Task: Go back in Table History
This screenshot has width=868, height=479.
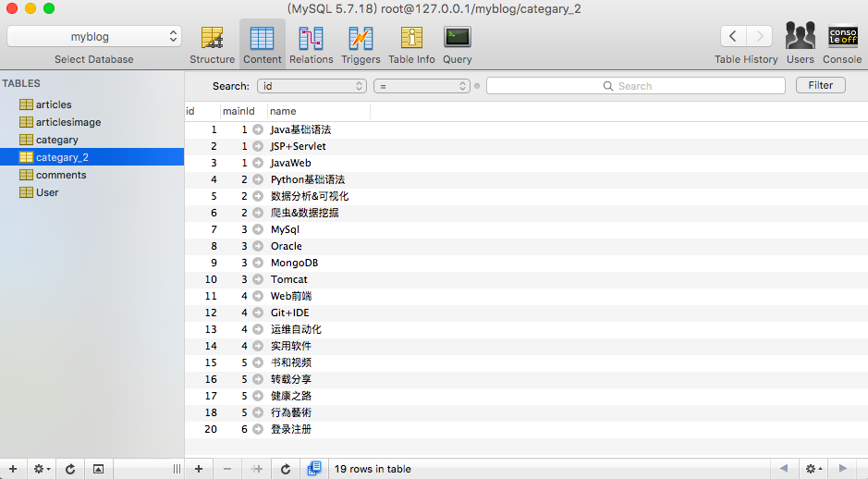Action: pyautogui.click(x=733, y=37)
